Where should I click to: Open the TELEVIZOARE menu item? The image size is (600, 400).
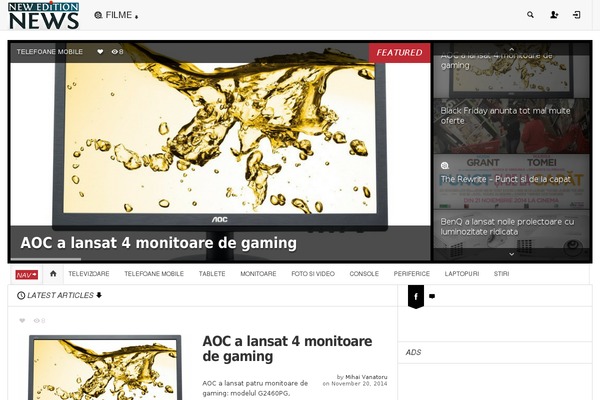pyautogui.click(x=89, y=274)
